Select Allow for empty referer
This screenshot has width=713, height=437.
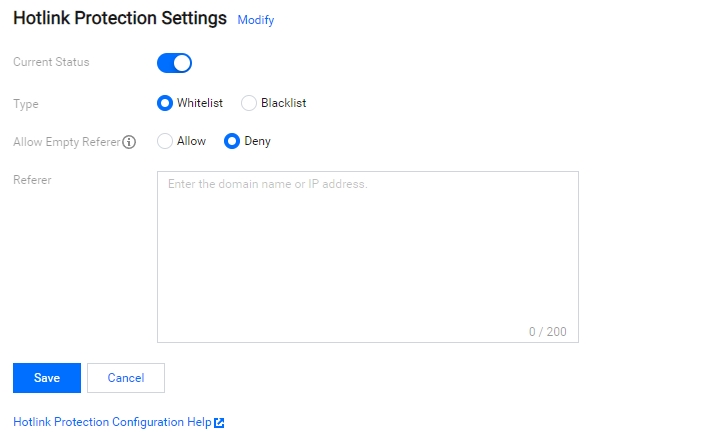[x=165, y=141]
